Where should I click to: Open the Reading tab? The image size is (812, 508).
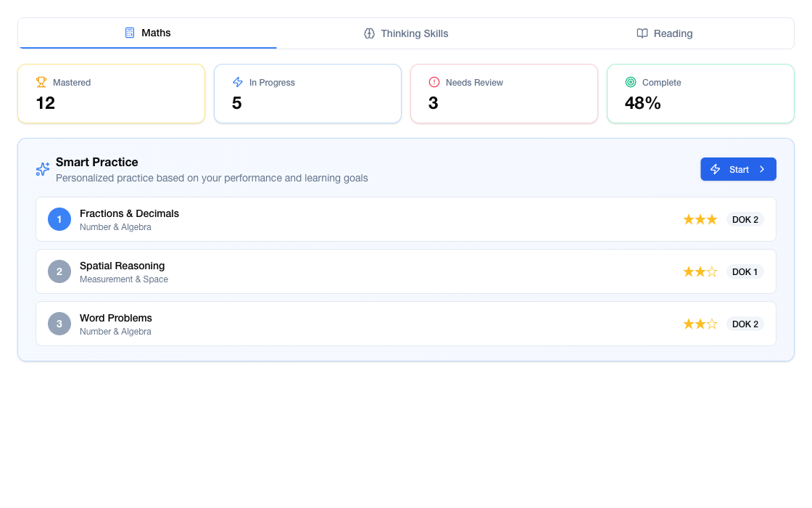pos(665,33)
